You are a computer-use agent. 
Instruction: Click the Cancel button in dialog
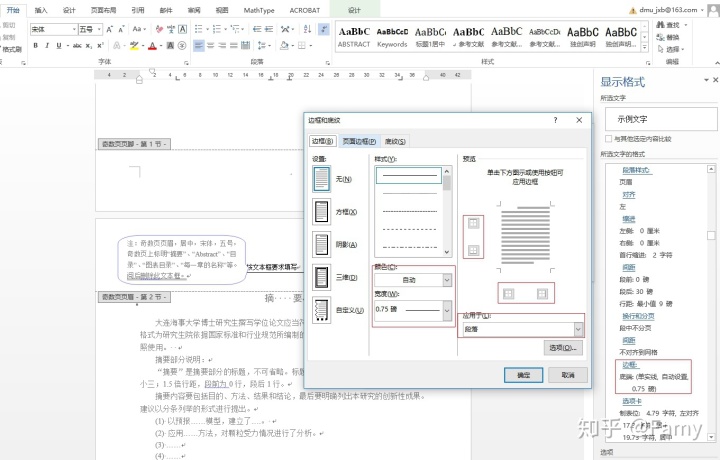pos(568,375)
